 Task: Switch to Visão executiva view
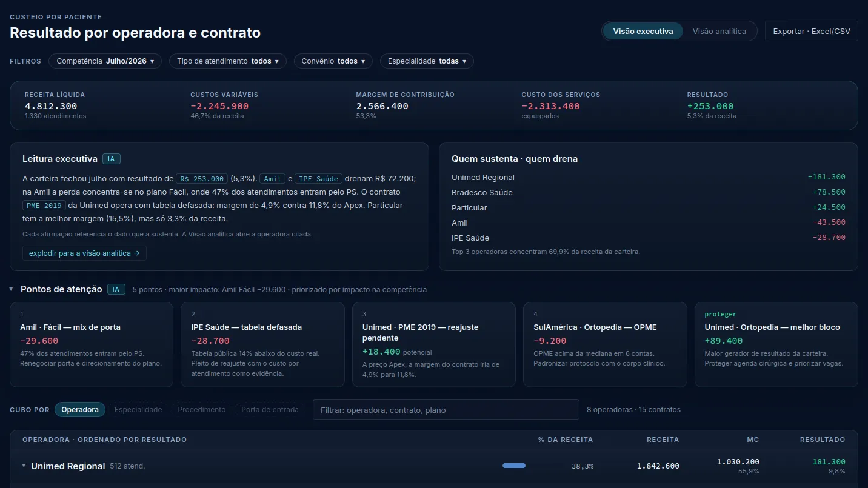tap(643, 31)
